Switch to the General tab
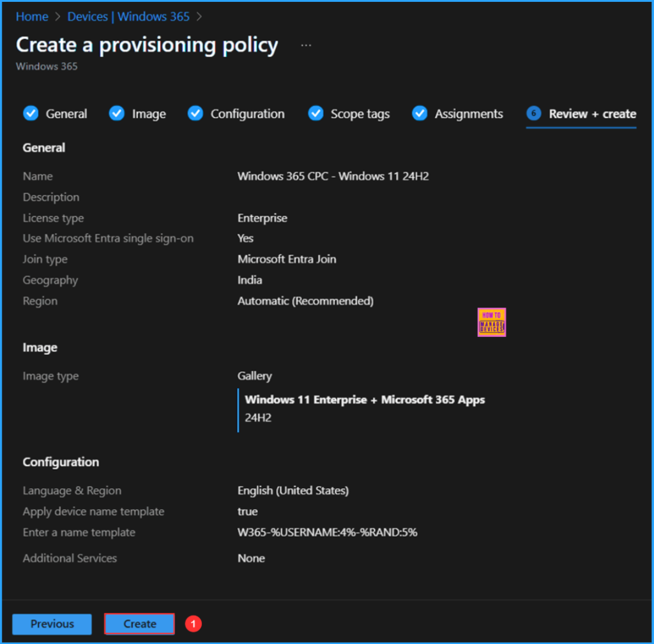654x644 pixels. tap(66, 114)
